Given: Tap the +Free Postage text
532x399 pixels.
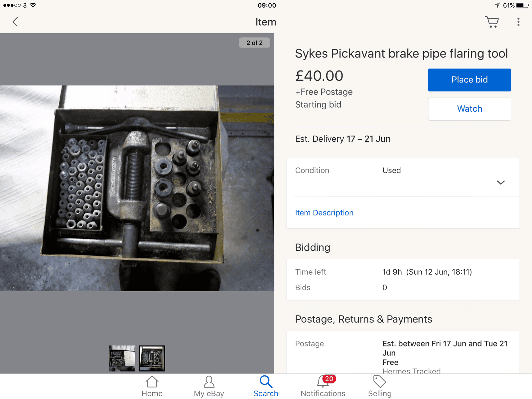Looking at the screenshot, I should [324, 92].
